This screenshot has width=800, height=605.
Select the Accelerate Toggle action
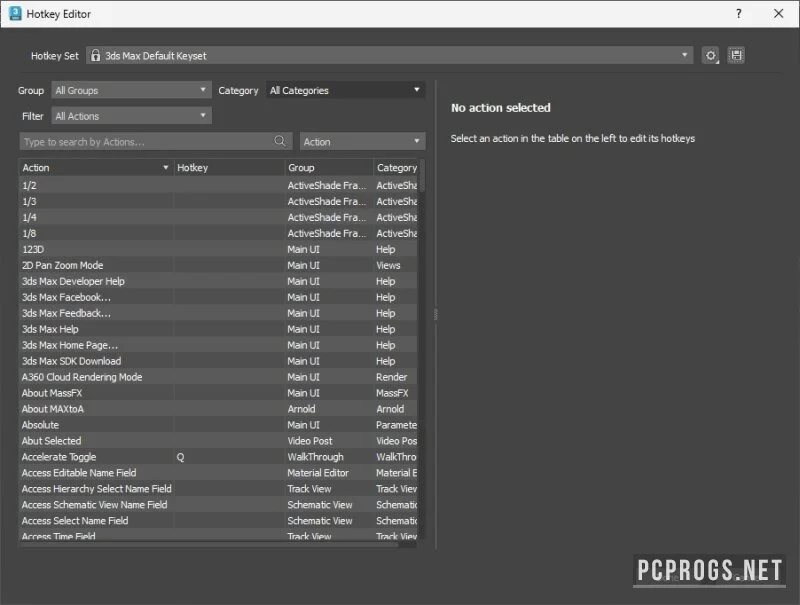(x=218, y=457)
